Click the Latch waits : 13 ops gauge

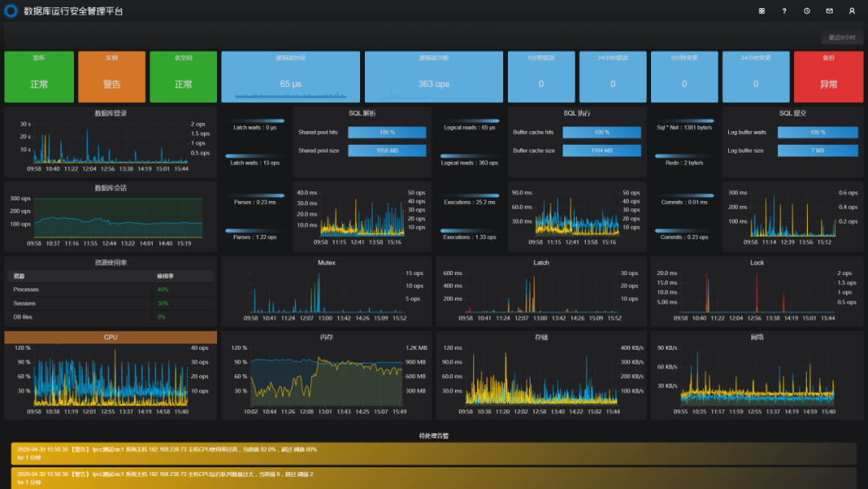pyautogui.click(x=255, y=159)
